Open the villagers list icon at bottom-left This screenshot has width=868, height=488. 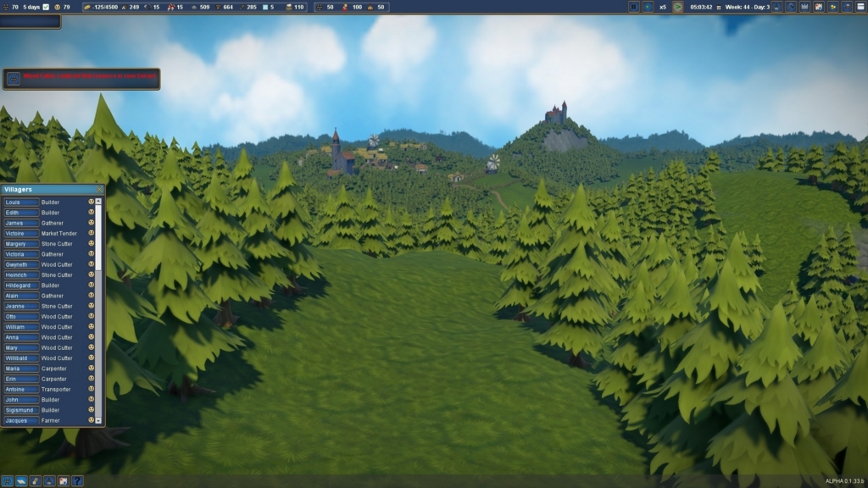[7, 481]
